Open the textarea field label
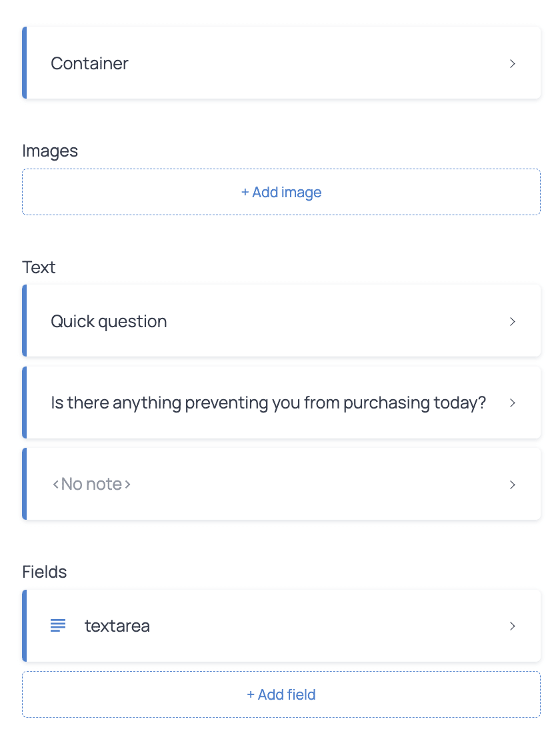Screen dimensions: 560x729 [117, 626]
